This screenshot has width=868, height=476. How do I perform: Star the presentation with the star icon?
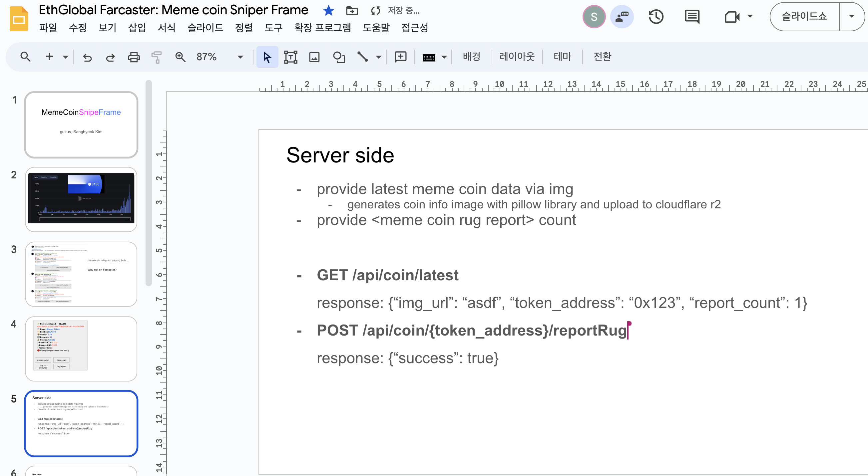[x=328, y=11]
